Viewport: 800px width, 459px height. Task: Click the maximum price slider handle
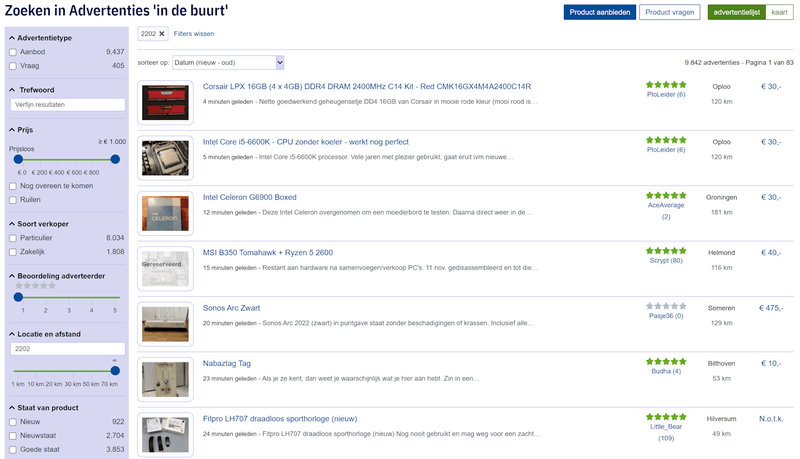click(x=115, y=159)
